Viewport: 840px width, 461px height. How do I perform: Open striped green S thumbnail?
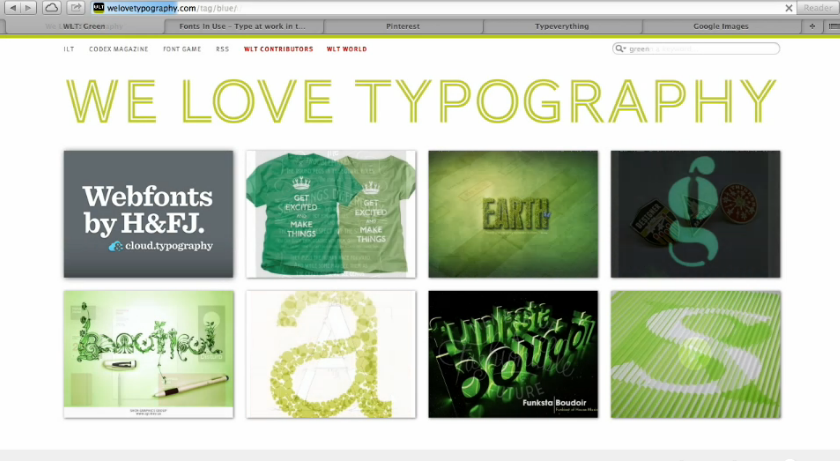695,354
